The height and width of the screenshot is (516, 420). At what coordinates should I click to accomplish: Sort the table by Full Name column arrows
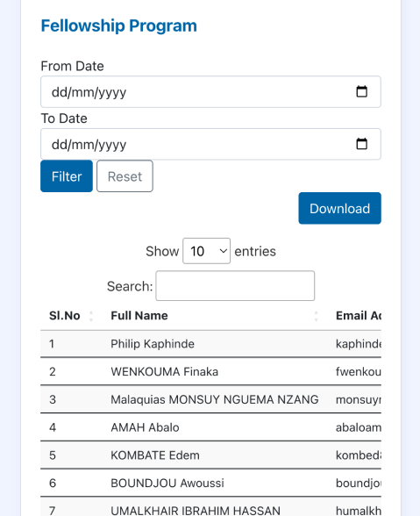316,316
